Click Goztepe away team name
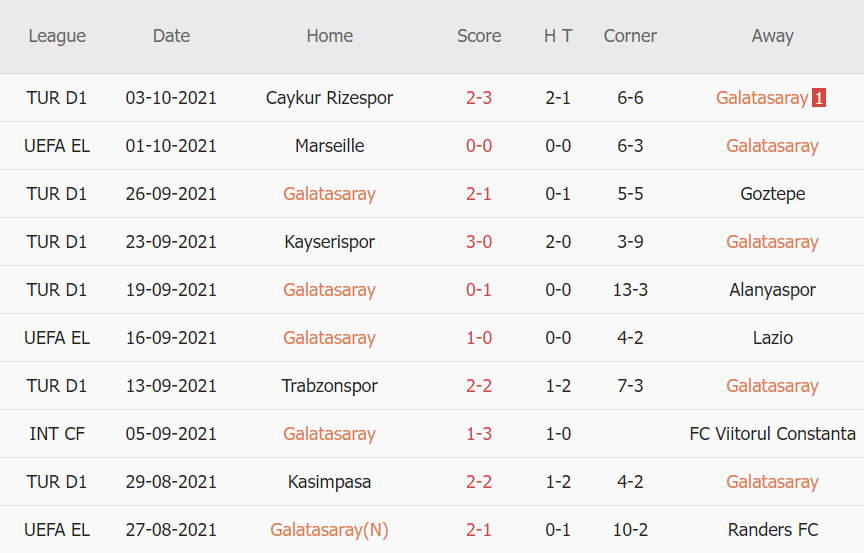Screen dimensions: 864x553 (x=772, y=194)
